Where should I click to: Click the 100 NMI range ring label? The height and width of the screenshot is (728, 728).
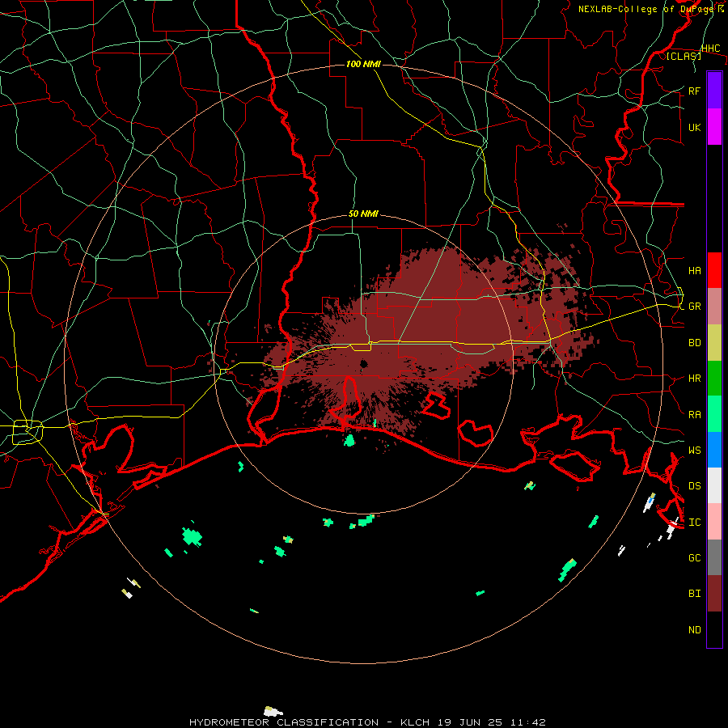pos(363,64)
